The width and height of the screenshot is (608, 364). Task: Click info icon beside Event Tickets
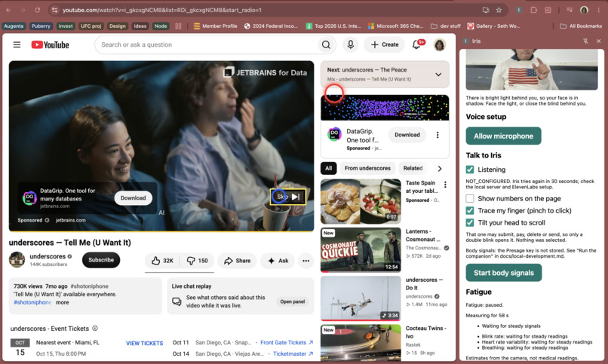[x=95, y=329]
